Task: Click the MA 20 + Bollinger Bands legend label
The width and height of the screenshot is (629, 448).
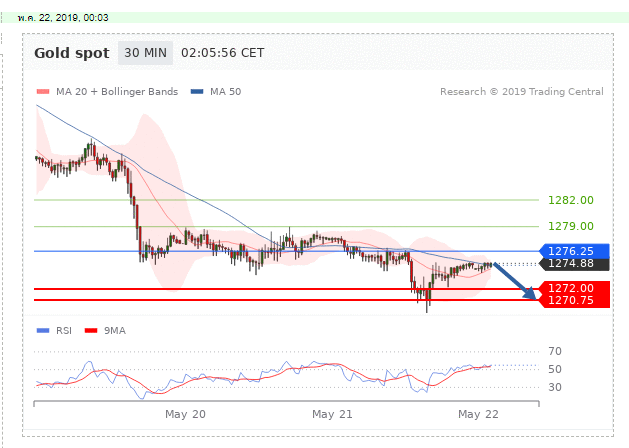Action: pyautogui.click(x=117, y=92)
